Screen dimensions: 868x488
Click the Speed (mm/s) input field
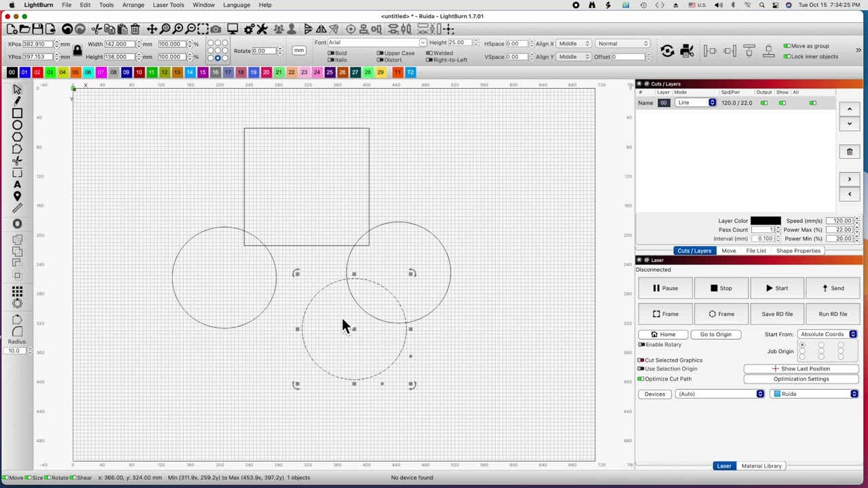point(839,221)
